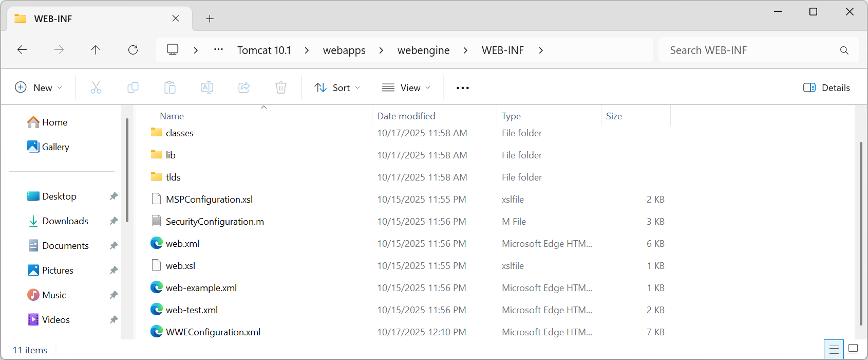Click the file list vertical scrollbar
This screenshot has height=360, width=868.
[x=861, y=231]
